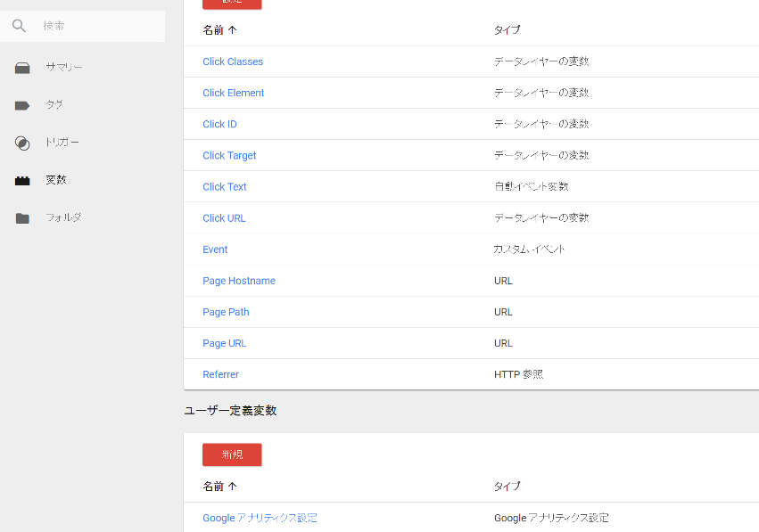Click URL type in Page Path row
The height and width of the screenshot is (532, 759).
(503, 312)
